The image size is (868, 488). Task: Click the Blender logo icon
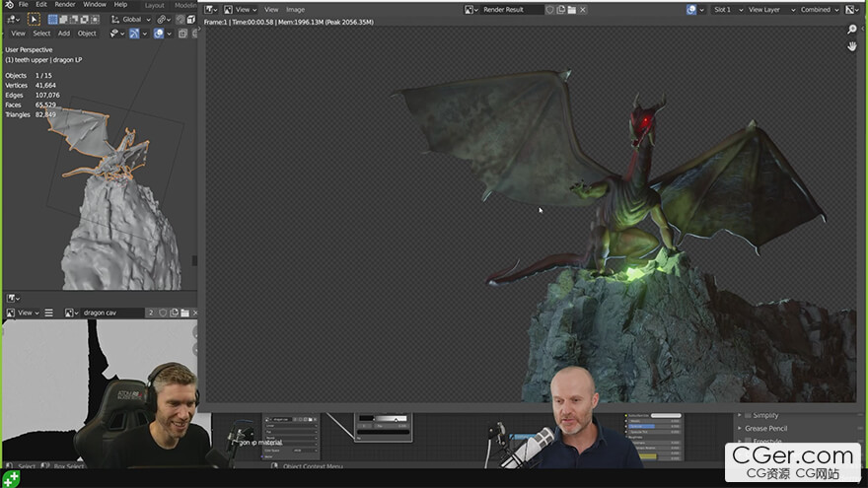(x=9, y=4)
